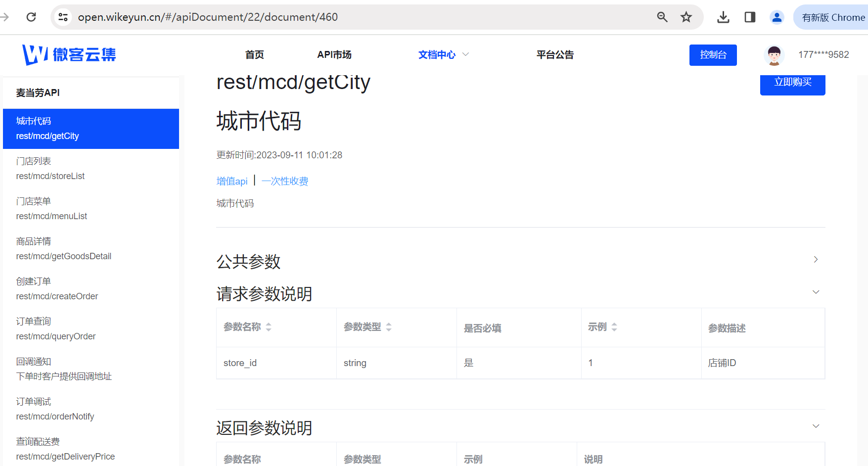This screenshot has height=466, width=868.
Task: Open Chrome profile avatar icon
Action: click(x=777, y=17)
